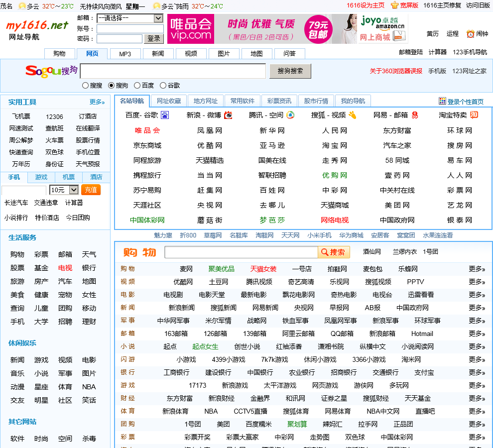Screen dimensions: 493x448
Task: Select the 搜狗 radio button
Action: (x=111, y=85)
